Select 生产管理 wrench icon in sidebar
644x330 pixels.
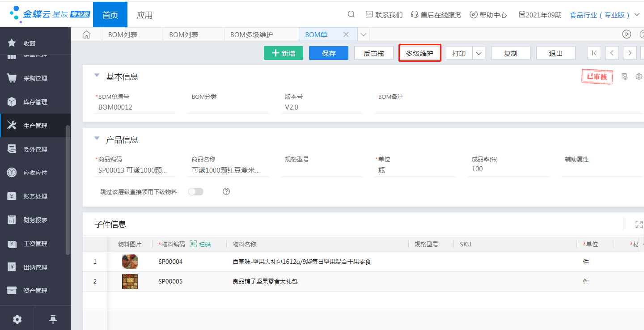(x=12, y=125)
